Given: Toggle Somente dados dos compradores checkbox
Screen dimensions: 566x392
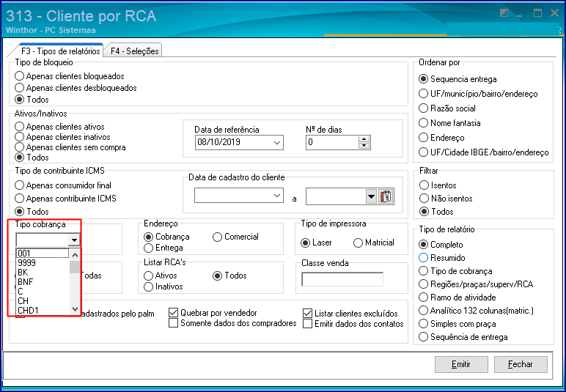Looking at the screenshot, I should 174,323.
